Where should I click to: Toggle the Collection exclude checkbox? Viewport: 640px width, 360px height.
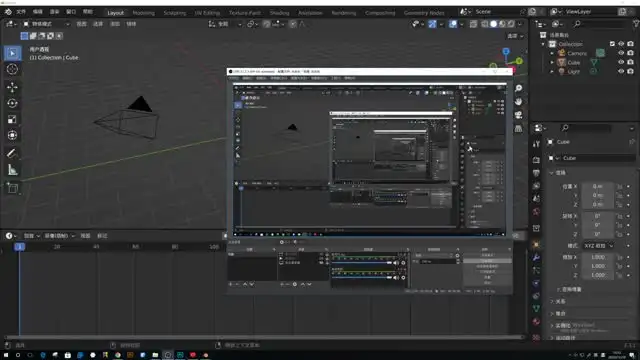(612, 44)
